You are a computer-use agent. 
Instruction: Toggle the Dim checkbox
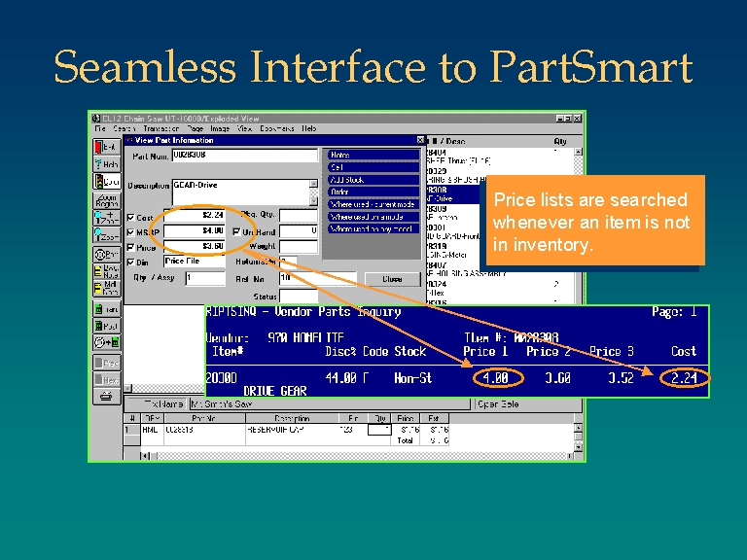[x=131, y=262]
